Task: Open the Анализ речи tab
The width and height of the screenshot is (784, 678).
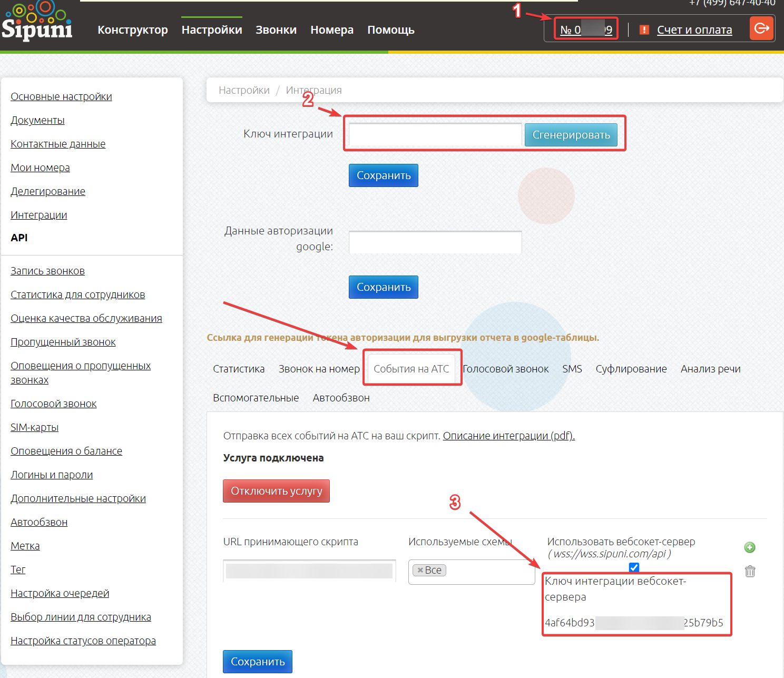Action: click(711, 369)
